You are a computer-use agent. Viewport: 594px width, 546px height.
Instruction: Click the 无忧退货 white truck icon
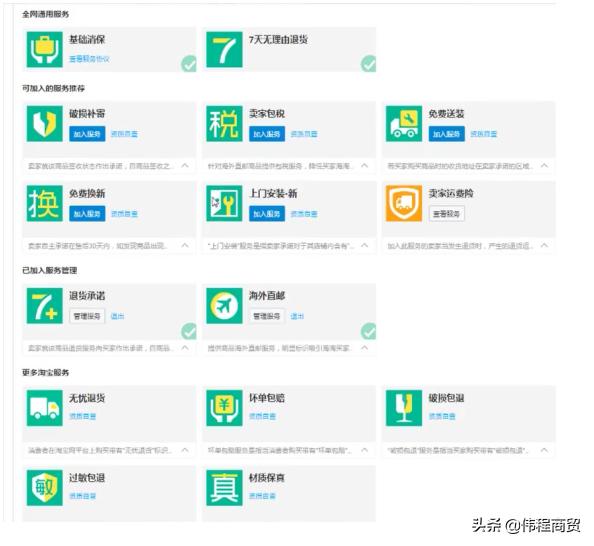point(45,408)
